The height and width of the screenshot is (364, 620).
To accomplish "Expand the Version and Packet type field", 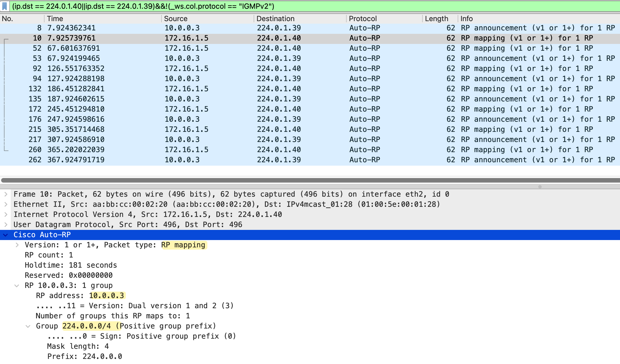I will pos(17,245).
